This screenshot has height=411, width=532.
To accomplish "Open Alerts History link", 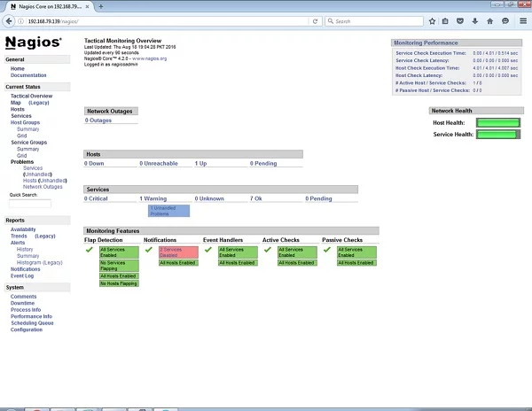I will click(25, 249).
